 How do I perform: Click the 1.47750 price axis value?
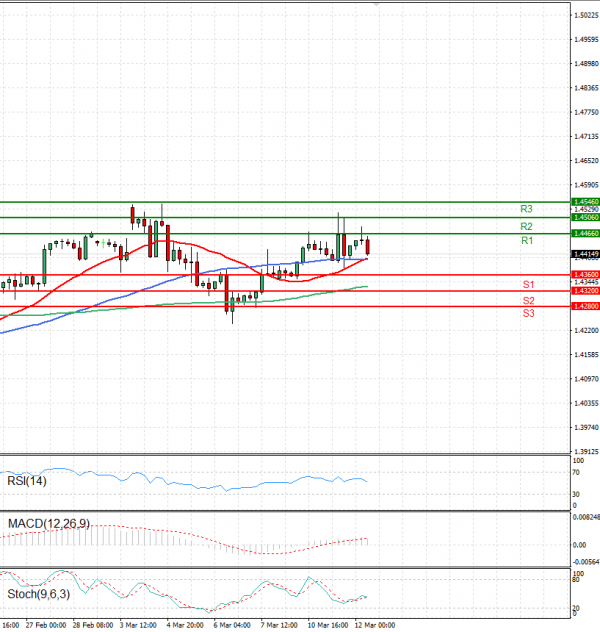coord(586,112)
